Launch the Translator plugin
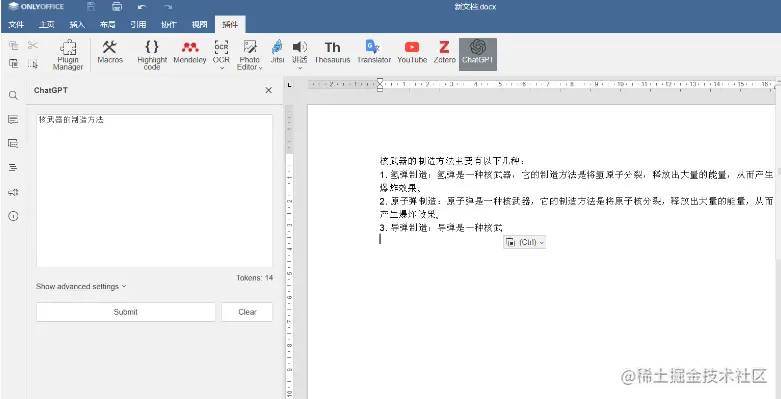The image size is (781, 399). (374, 52)
